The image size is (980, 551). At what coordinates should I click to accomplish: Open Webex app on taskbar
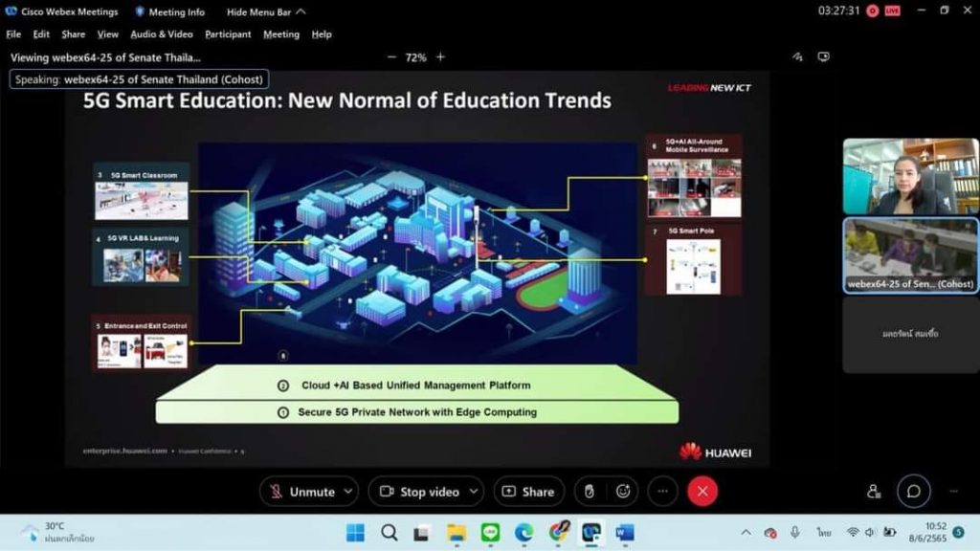coord(591,533)
